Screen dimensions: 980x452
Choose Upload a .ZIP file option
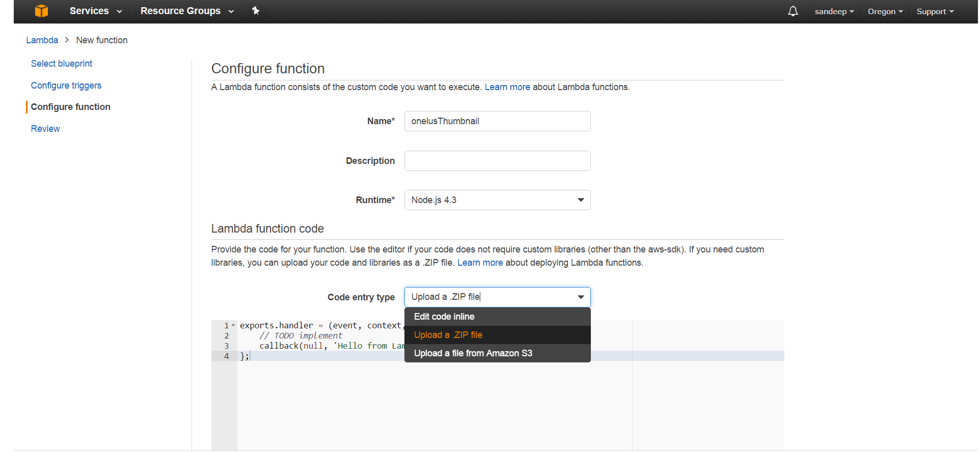[x=448, y=335]
